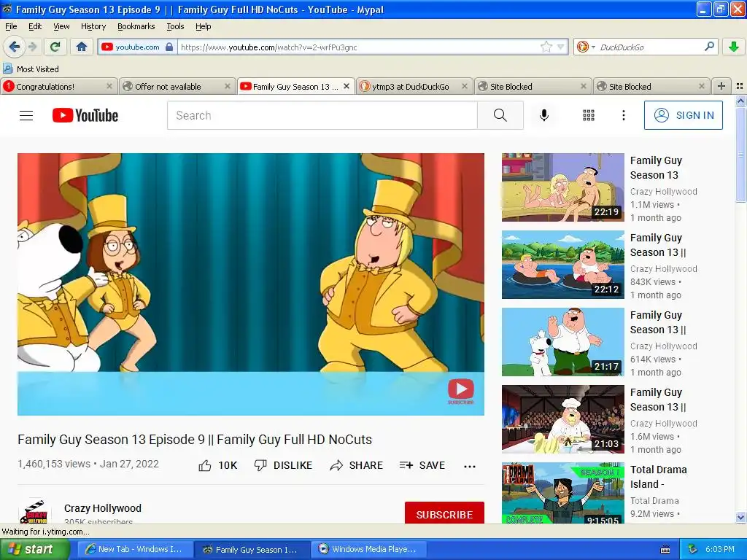Open the DuckDuckGo search engine selector

point(586,47)
